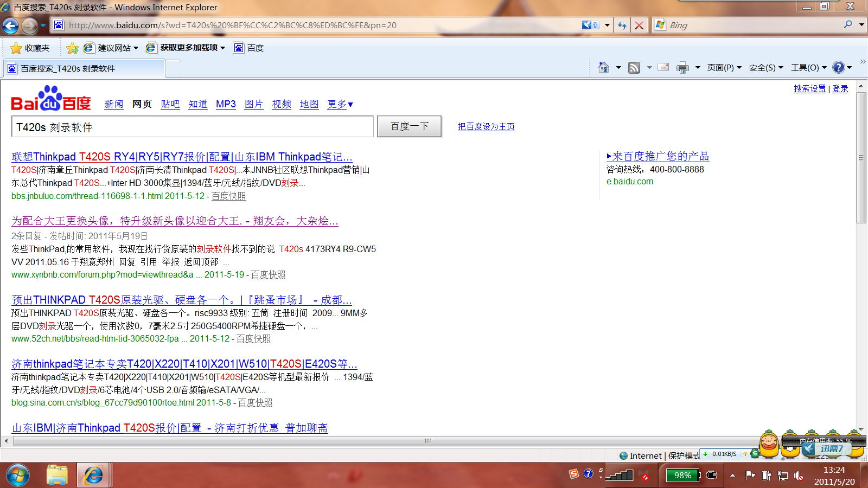The height and width of the screenshot is (488, 868).
Task: Click the browser Forward arrow button
Action: point(29,25)
